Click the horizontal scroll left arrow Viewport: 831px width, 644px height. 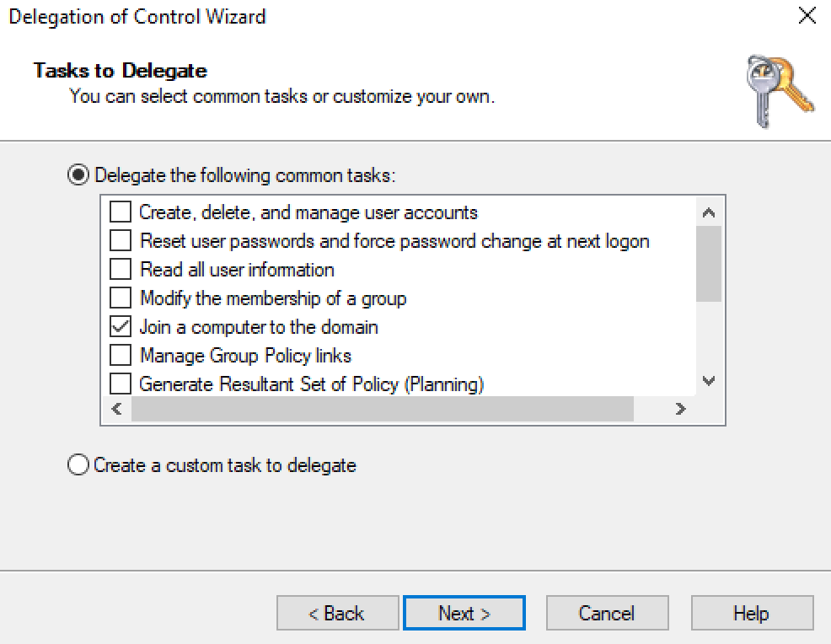click(x=115, y=409)
